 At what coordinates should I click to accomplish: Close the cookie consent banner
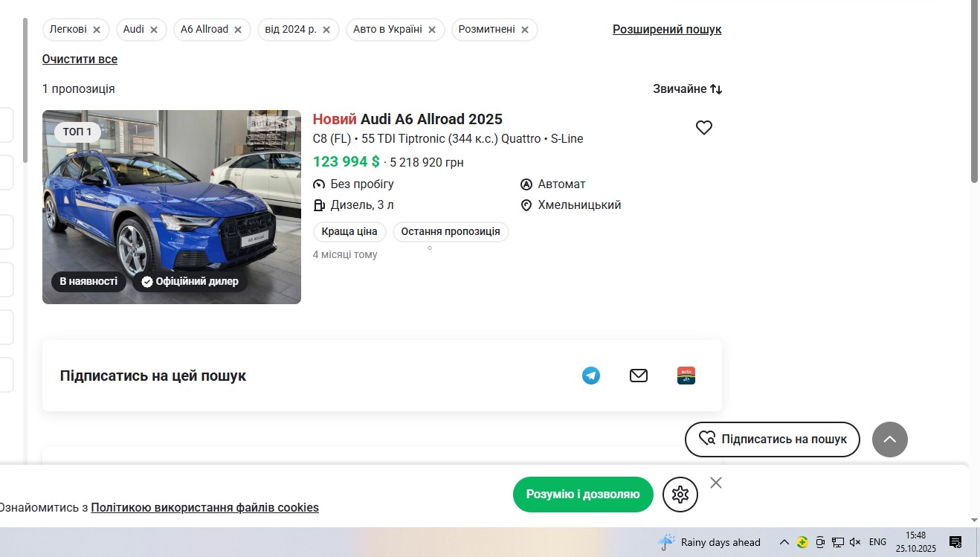click(716, 483)
